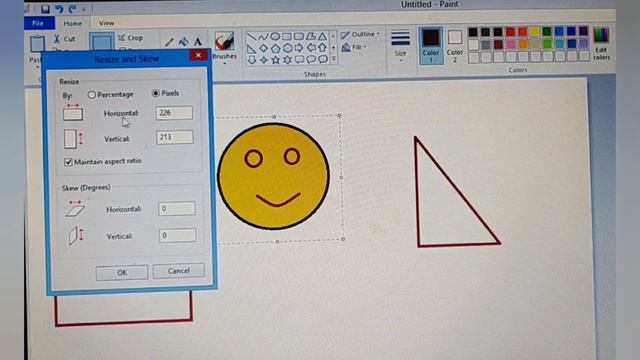Pick the pink rose color swatch
Screen dimensions: 640x360
(x=511, y=44)
